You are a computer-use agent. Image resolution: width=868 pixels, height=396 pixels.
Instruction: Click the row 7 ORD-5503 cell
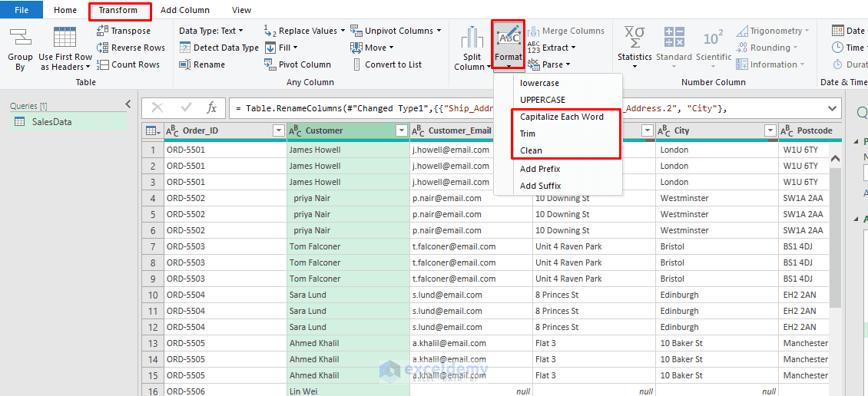pos(225,246)
